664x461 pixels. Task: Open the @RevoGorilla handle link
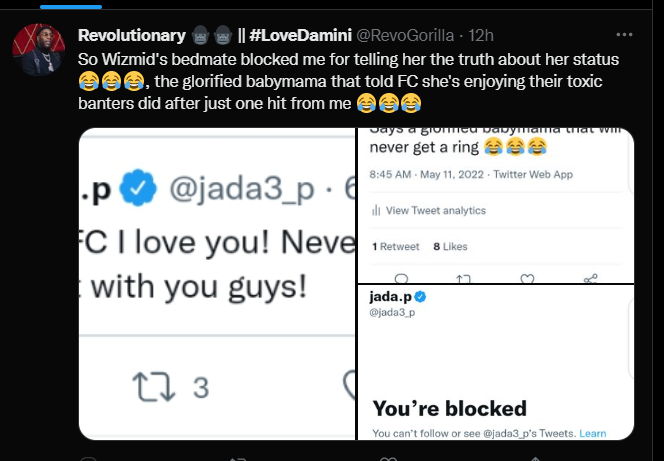[405, 36]
